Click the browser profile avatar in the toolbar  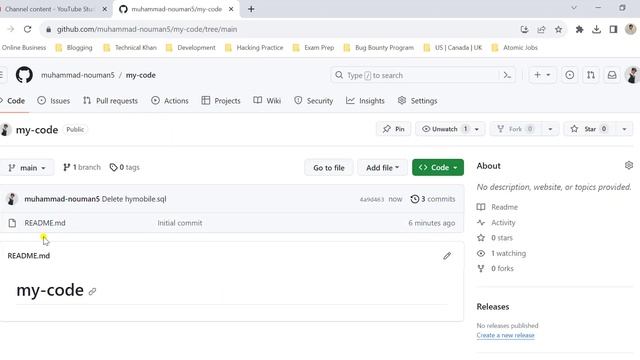click(x=631, y=29)
